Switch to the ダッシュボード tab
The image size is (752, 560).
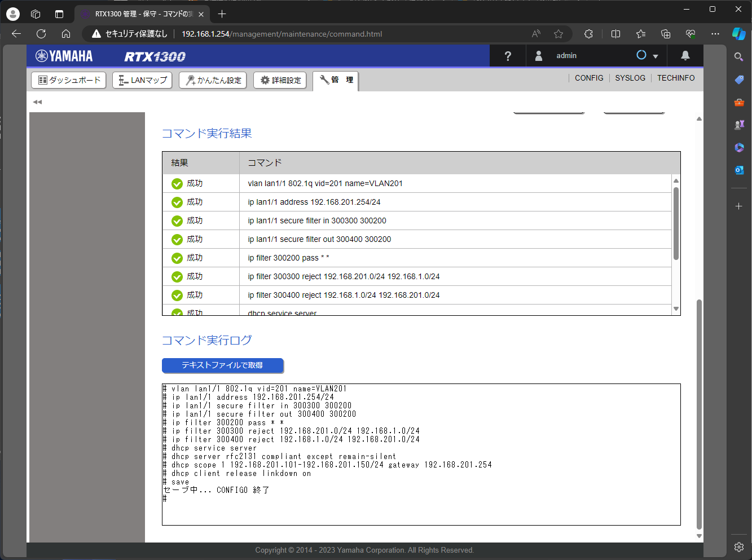[x=69, y=80]
